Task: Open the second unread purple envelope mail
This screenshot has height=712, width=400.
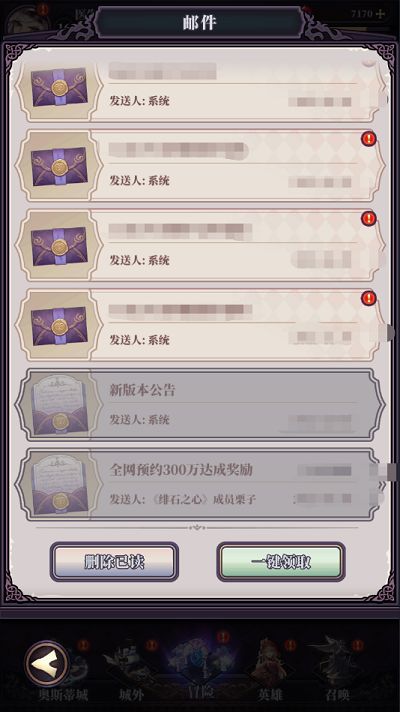Action: [59, 166]
